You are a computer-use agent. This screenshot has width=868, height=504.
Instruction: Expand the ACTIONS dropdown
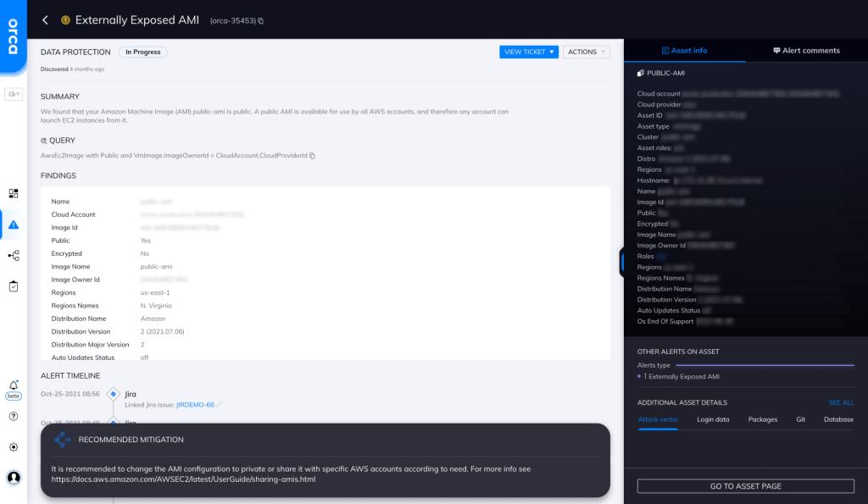click(587, 52)
